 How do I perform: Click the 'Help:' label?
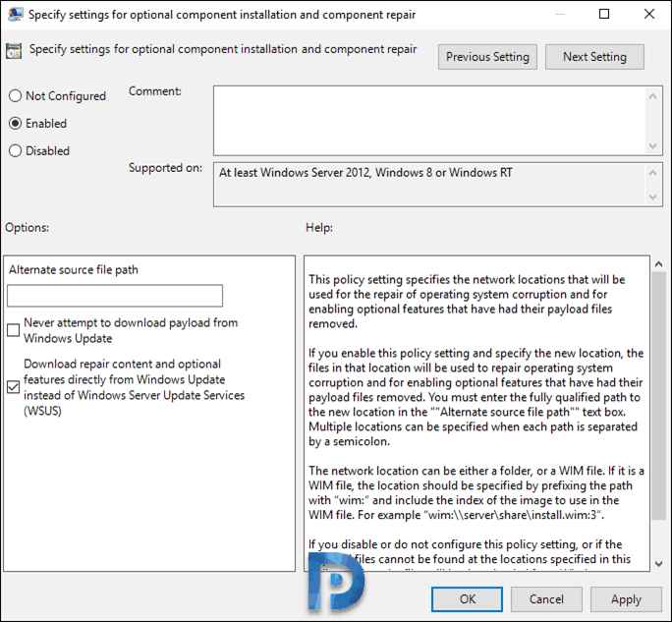pos(319,227)
